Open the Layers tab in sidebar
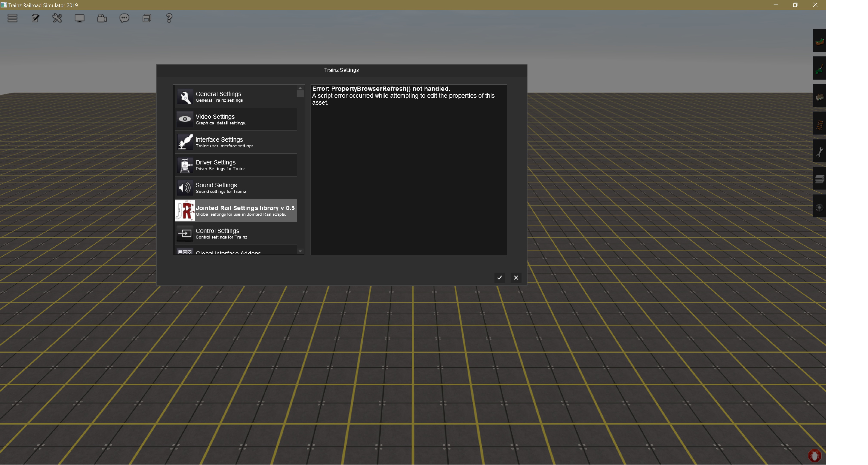 click(x=819, y=179)
